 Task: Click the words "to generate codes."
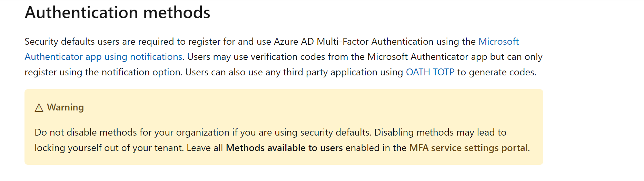click(497, 72)
